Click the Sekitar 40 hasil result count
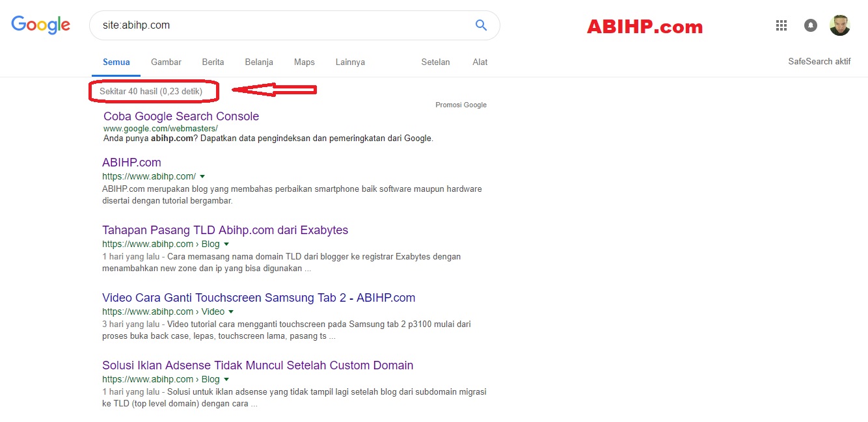 click(x=151, y=92)
